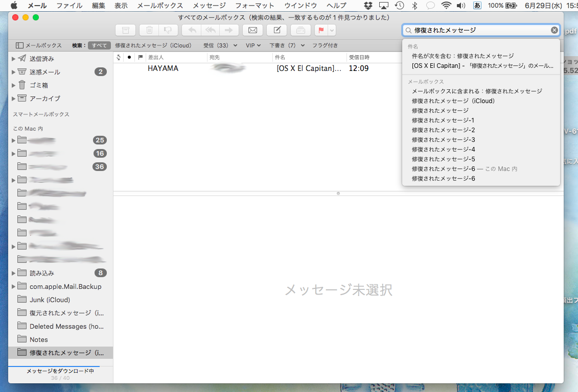Click the Trash delete toolbar icon
Viewport: 578px width, 392px height.
click(149, 30)
